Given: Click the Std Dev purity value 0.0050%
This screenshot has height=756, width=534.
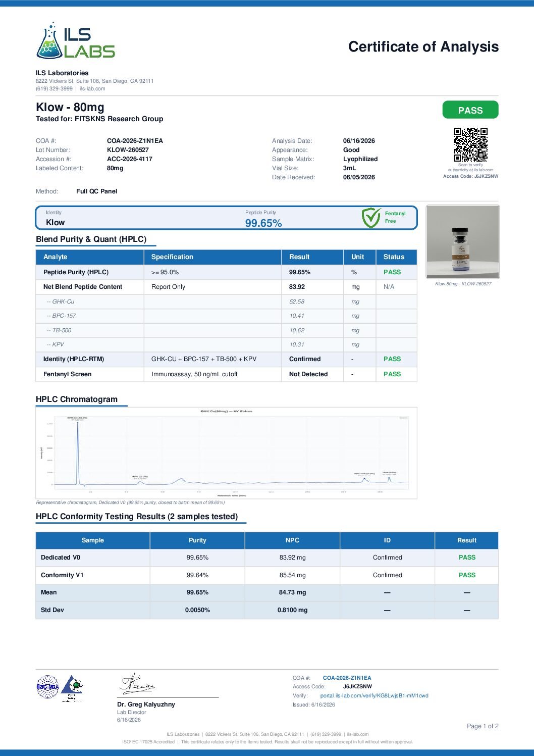Looking at the screenshot, I should coord(197,610).
